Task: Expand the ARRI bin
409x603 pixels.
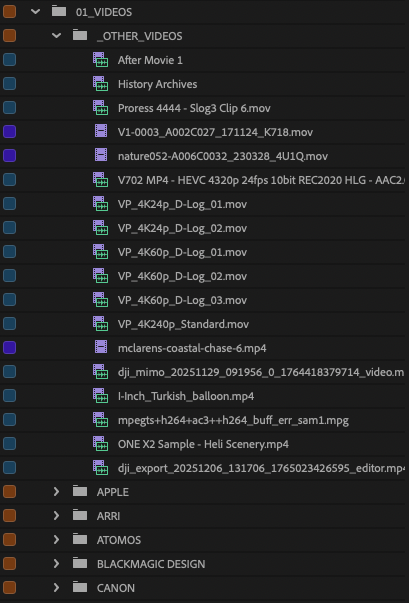Action: point(57,515)
